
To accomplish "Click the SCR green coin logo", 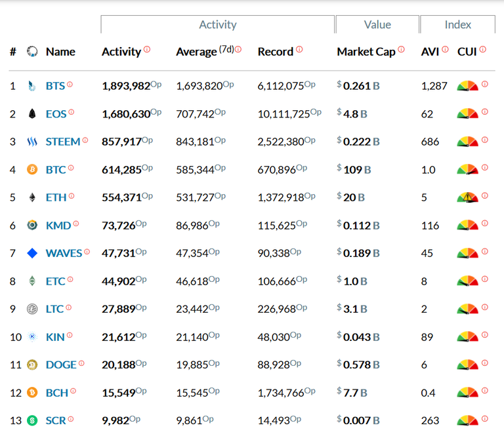I will [x=31, y=420].
